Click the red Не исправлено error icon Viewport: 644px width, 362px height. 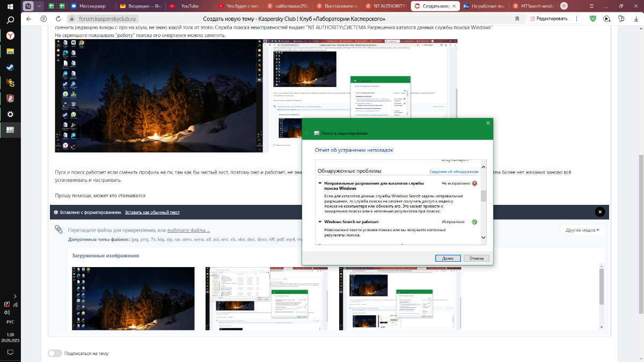[x=474, y=183]
